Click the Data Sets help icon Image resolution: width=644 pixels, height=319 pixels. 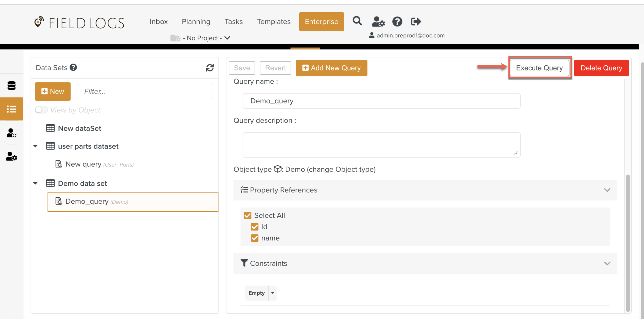(x=73, y=67)
